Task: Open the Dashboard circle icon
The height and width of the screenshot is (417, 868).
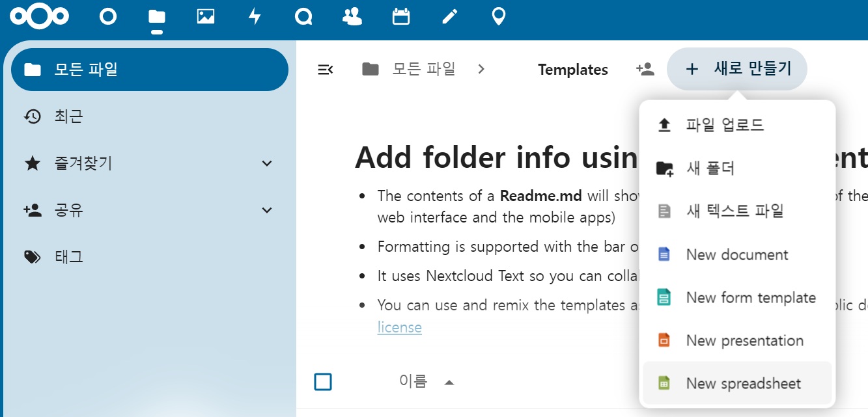Action: [108, 17]
